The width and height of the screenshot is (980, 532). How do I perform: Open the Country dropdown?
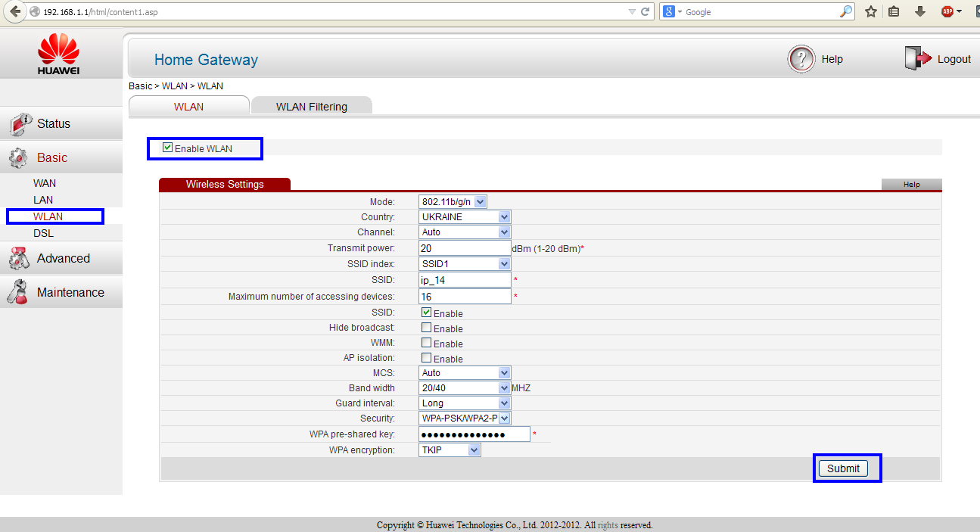point(465,216)
